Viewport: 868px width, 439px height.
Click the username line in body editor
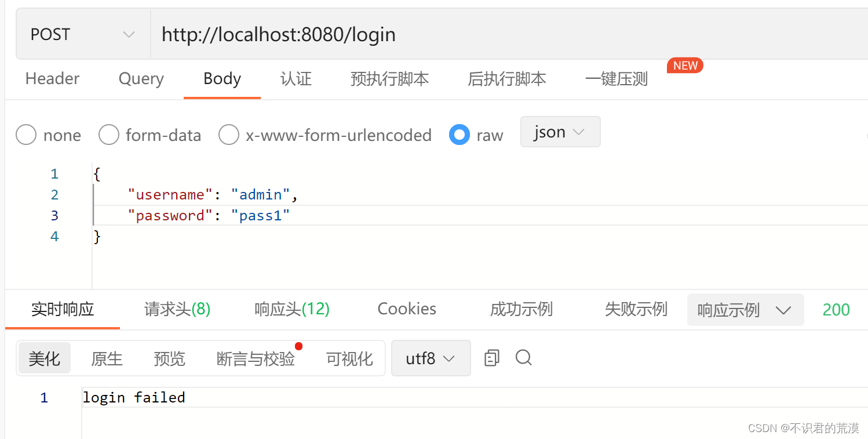click(x=480, y=195)
